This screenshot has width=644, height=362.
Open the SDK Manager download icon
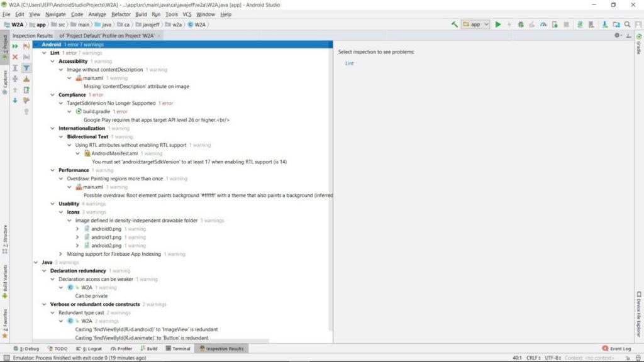click(605, 25)
